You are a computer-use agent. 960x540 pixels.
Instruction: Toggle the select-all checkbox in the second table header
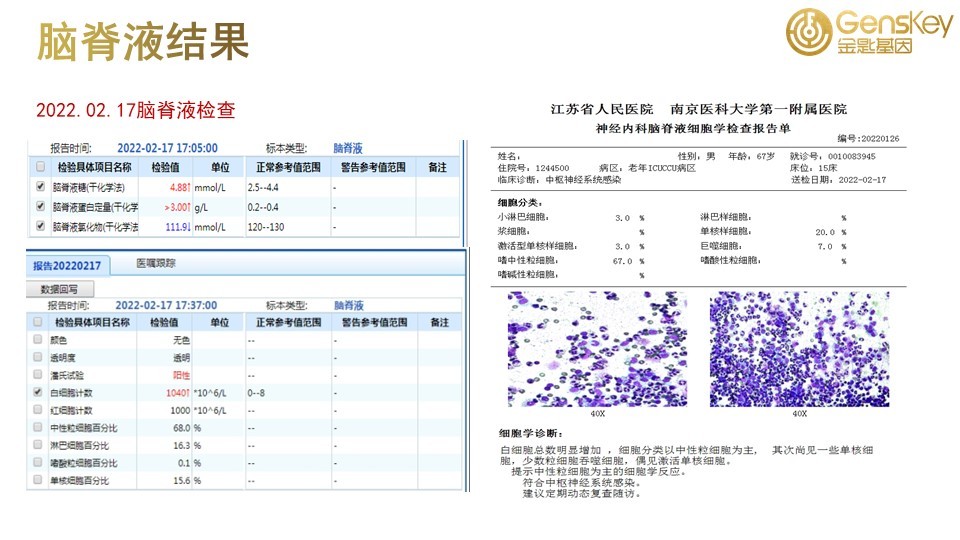pos(38,321)
